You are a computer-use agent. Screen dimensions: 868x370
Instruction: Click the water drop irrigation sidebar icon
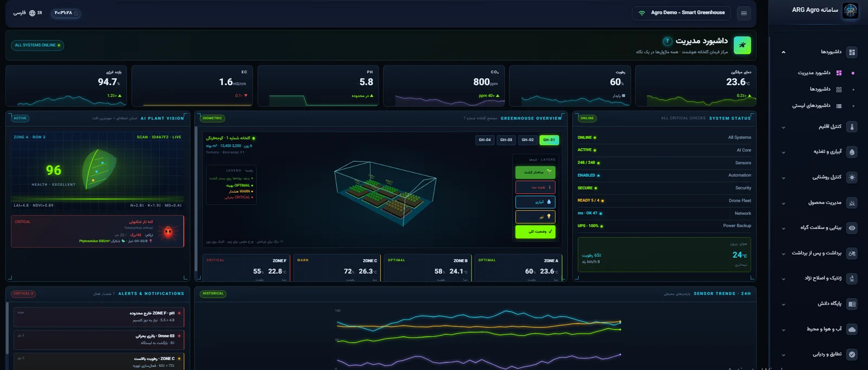pyautogui.click(x=852, y=152)
